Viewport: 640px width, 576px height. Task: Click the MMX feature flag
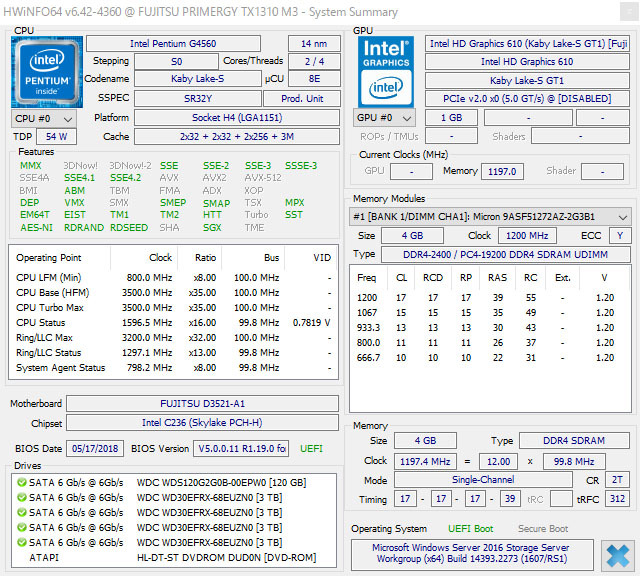coord(31,166)
